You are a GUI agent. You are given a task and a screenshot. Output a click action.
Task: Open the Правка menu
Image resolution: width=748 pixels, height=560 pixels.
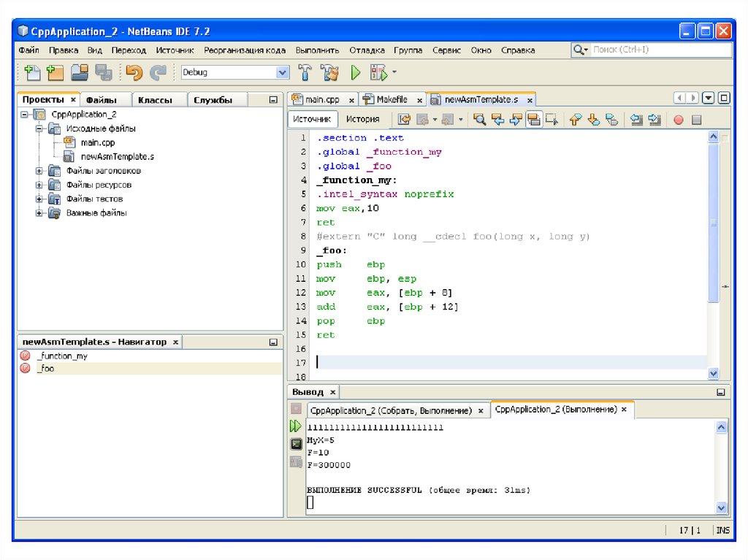tap(64, 50)
